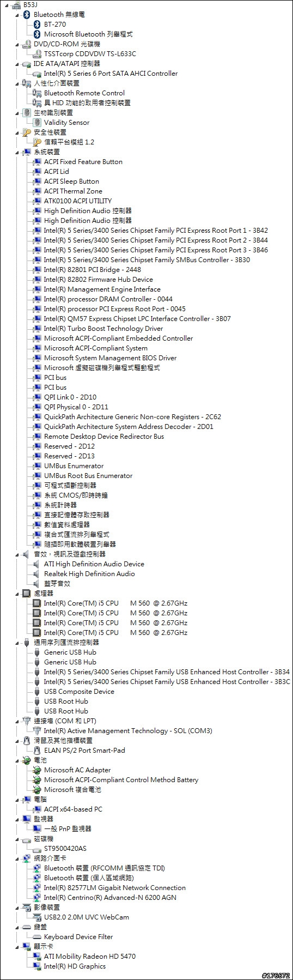The height and width of the screenshot is (980, 293).
Task: Select Intel 82801 PCI Bridge - 2448
Action: pos(93,270)
